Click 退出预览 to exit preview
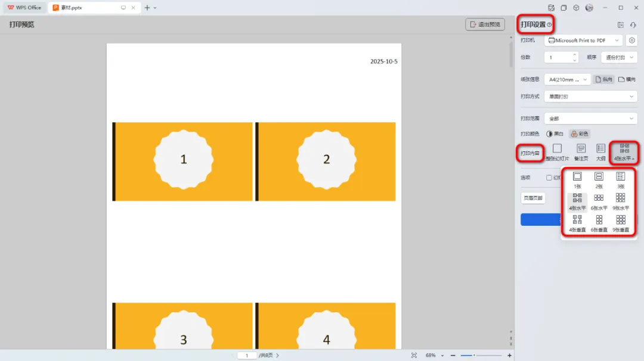The image size is (644, 361). [485, 24]
